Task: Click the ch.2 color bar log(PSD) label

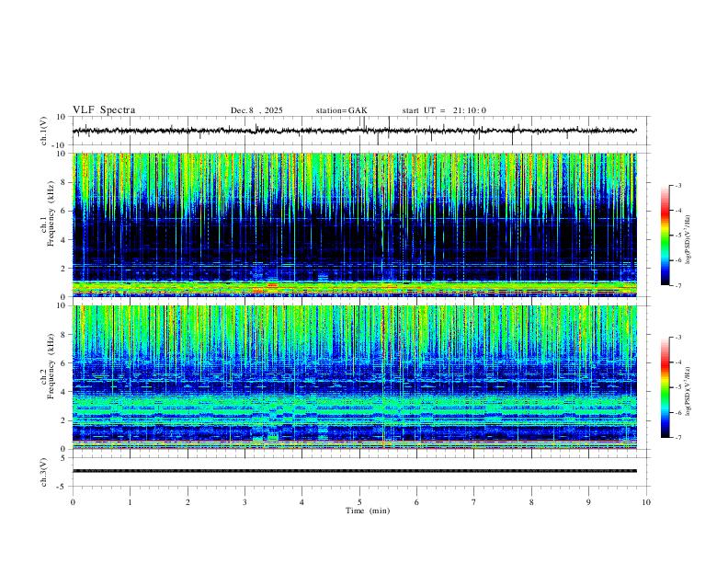Action: point(688,391)
